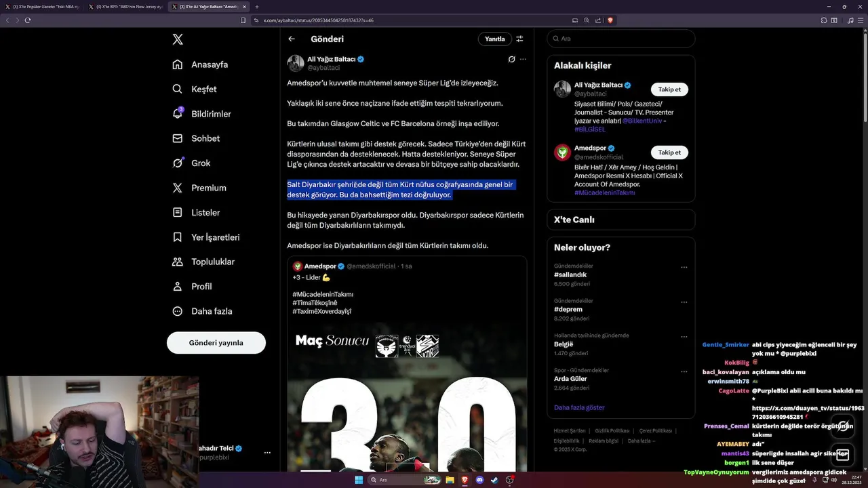Open Sohbet messages
The image size is (868, 488).
tap(196, 138)
